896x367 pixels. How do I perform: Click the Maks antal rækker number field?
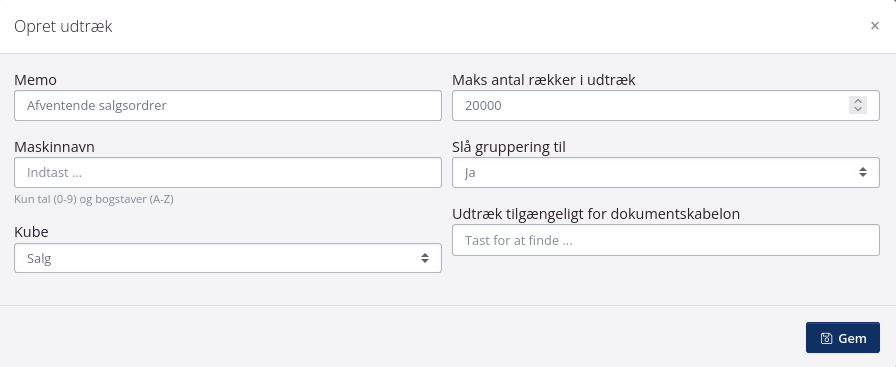pyautogui.click(x=666, y=105)
